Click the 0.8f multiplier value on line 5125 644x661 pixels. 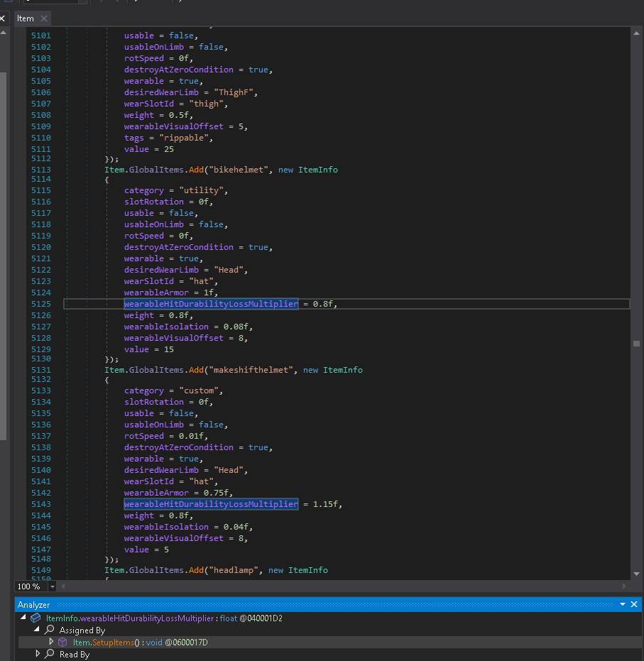point(323,304)
